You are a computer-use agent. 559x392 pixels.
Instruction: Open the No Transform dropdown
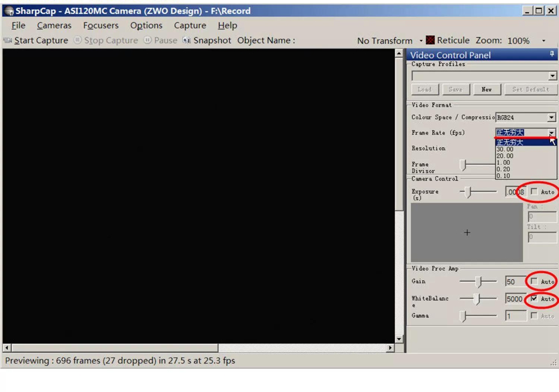[420, 41]
